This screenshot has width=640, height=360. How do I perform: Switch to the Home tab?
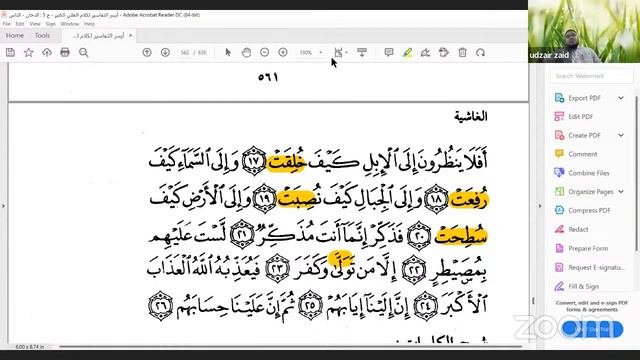click(15, 36)
